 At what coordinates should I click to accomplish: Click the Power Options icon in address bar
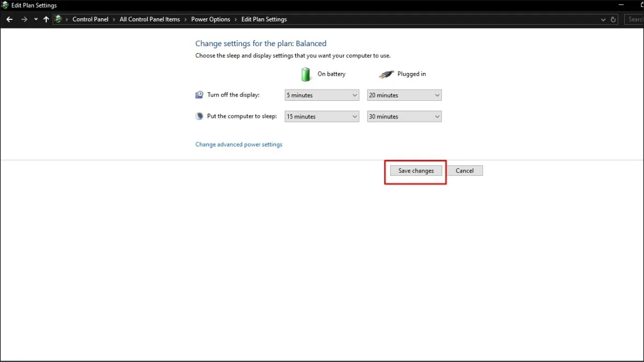pyautogui.click(x=58, y=19)
